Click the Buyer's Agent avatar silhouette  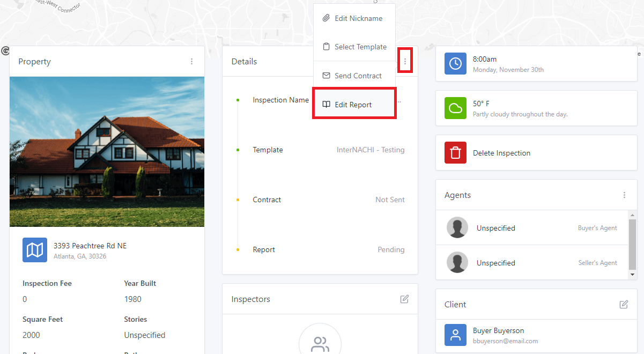tap(457, 228)
